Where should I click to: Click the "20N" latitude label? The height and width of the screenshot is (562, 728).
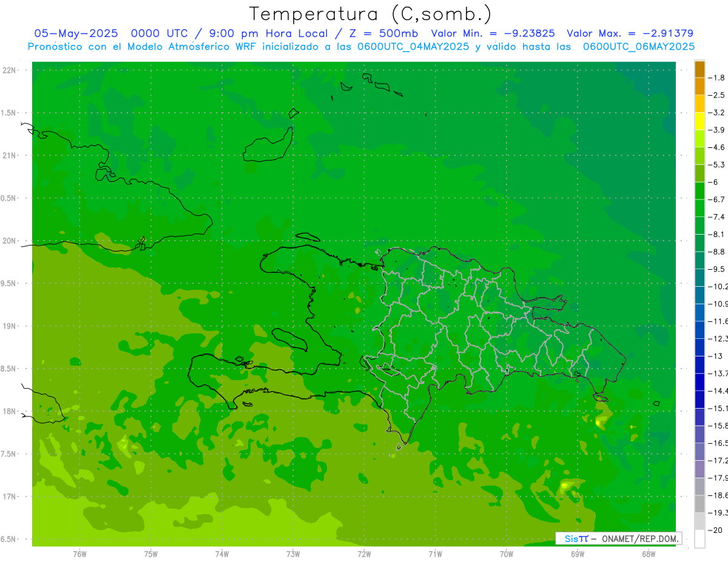point(10,241)
